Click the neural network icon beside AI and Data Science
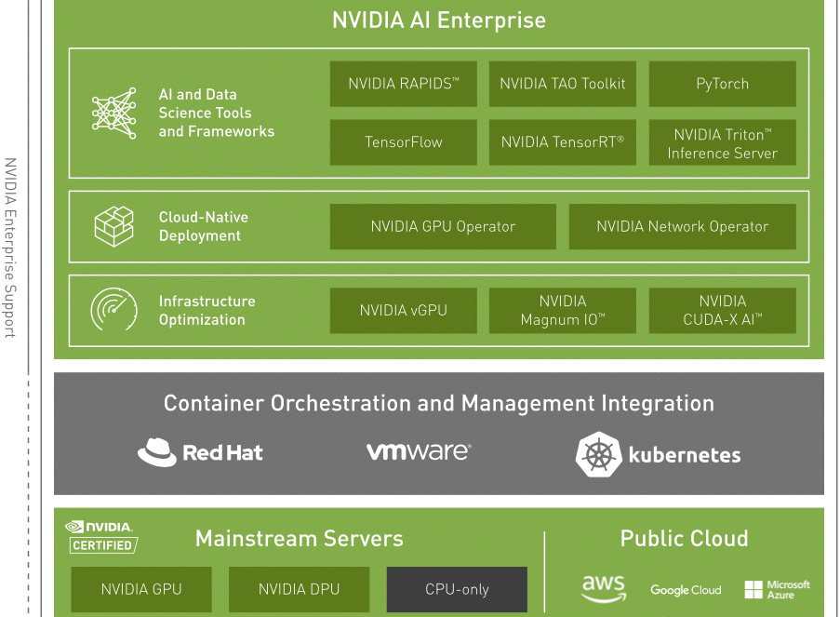Image resolution: width=840 pixels, height=617 pixels. (x=114, y=114)
